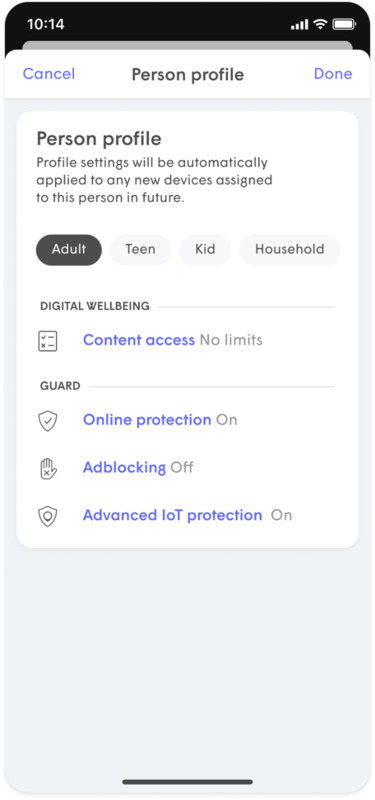
Task: Select the Household profile type
Action: coord(290,249)
